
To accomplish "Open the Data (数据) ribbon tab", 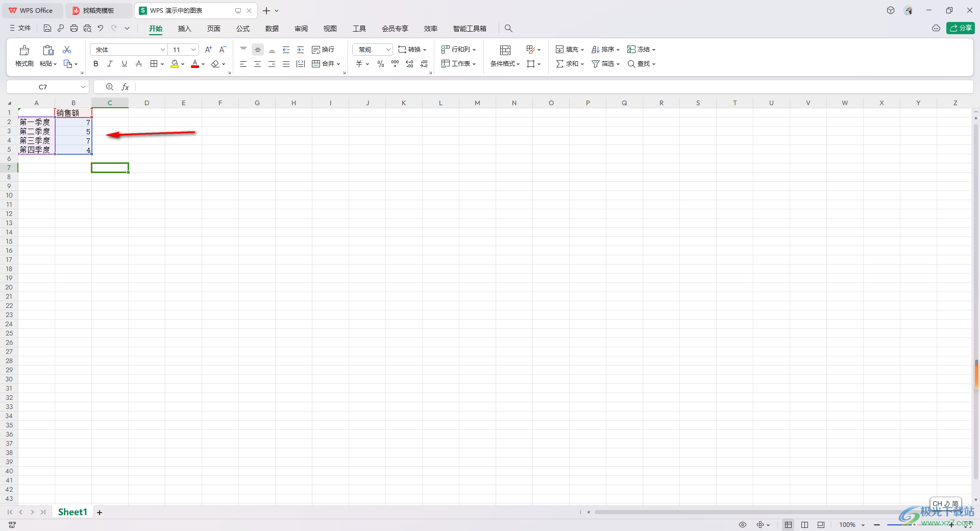I will 272,29.
